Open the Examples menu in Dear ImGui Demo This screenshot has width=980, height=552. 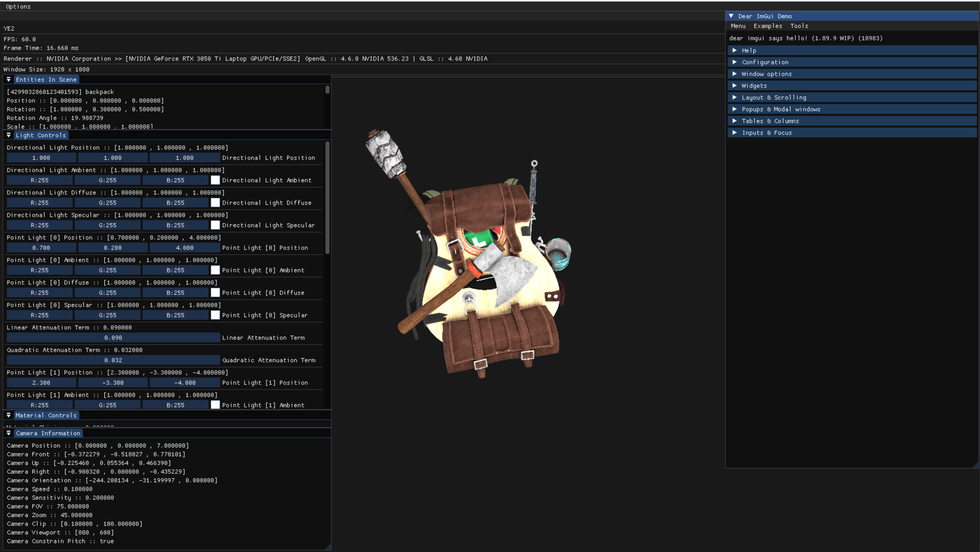point(767,26)
